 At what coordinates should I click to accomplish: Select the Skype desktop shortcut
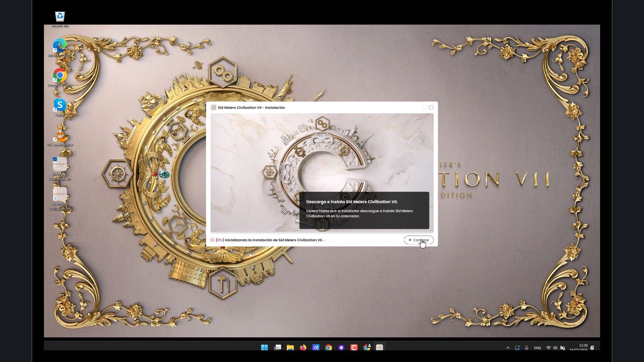pyautogui.click(x=60, y=107)
